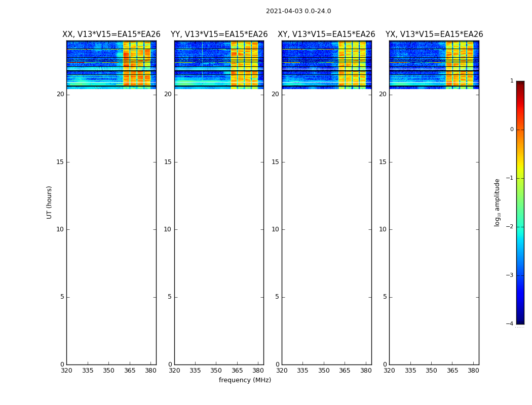Click the frequency (MHz) x-axis label
This screenshot has width=532, height=405.
245,380
